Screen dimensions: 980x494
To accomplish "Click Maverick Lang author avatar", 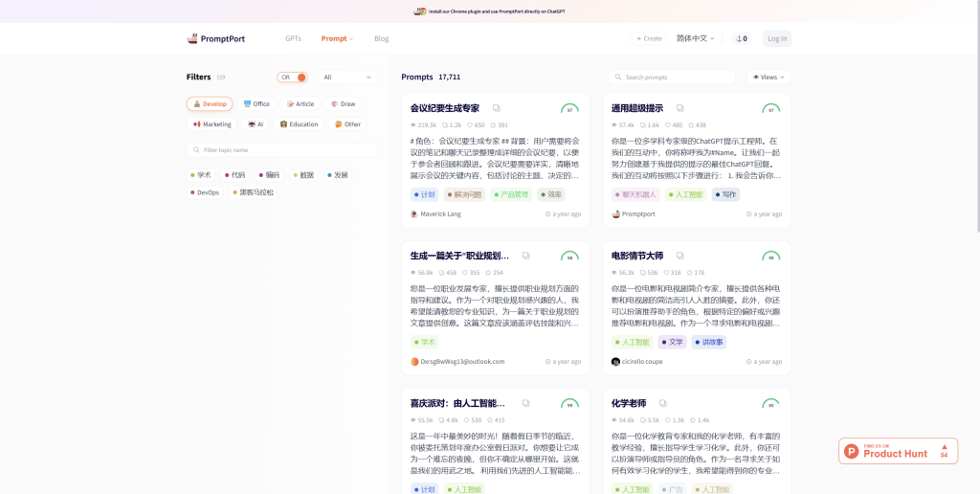I will coord(413,213).
